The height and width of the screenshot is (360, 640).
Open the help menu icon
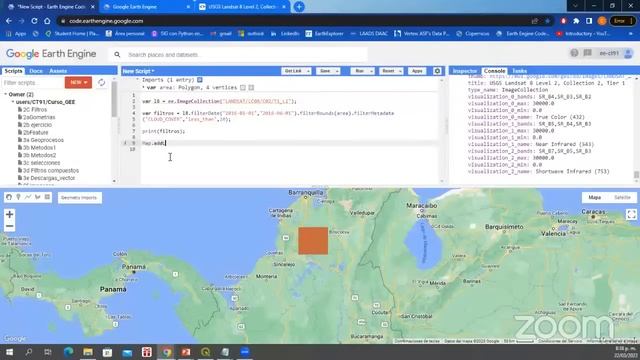click(x=574, y=53)
